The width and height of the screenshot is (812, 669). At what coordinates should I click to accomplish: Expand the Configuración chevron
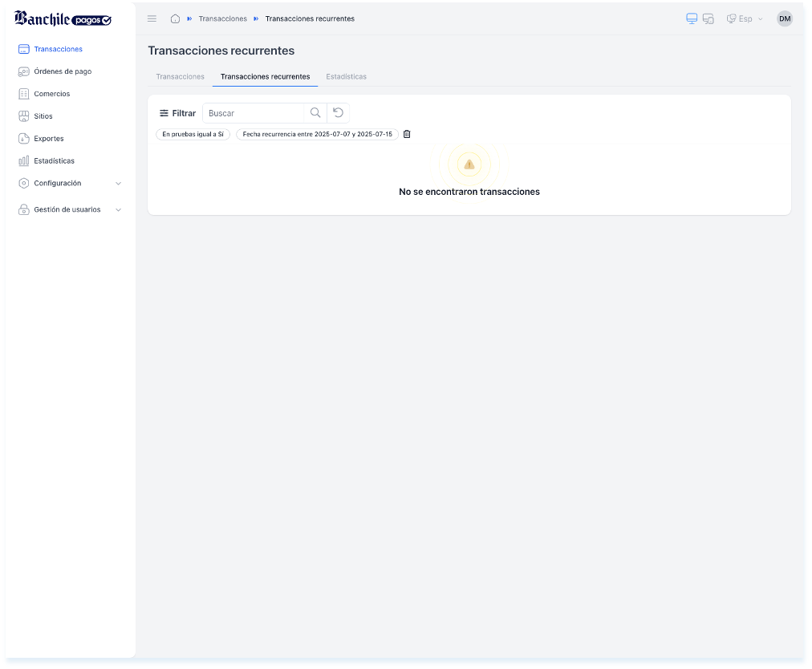[x=118, y=184]
